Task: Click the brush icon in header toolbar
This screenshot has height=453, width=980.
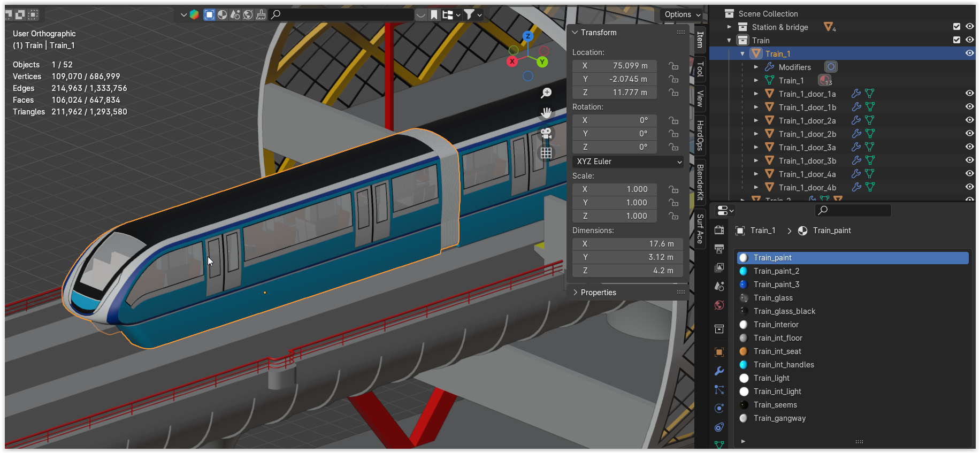Action: tap(261, 14)
